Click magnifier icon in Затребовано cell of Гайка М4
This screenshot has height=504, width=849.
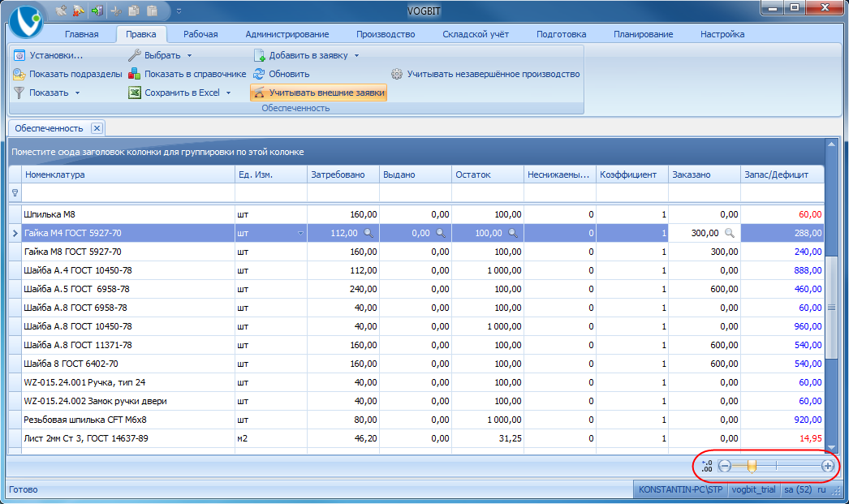(368, 233)
